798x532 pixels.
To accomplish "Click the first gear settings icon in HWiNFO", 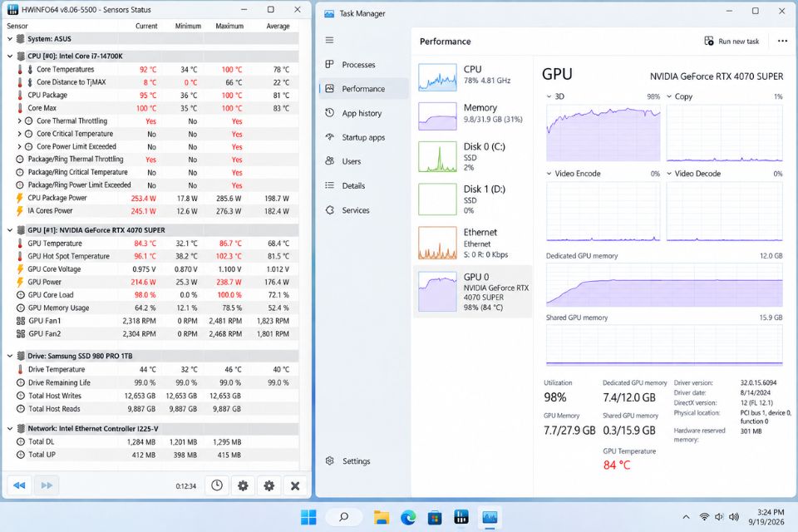I will click(x=243, y=485).
